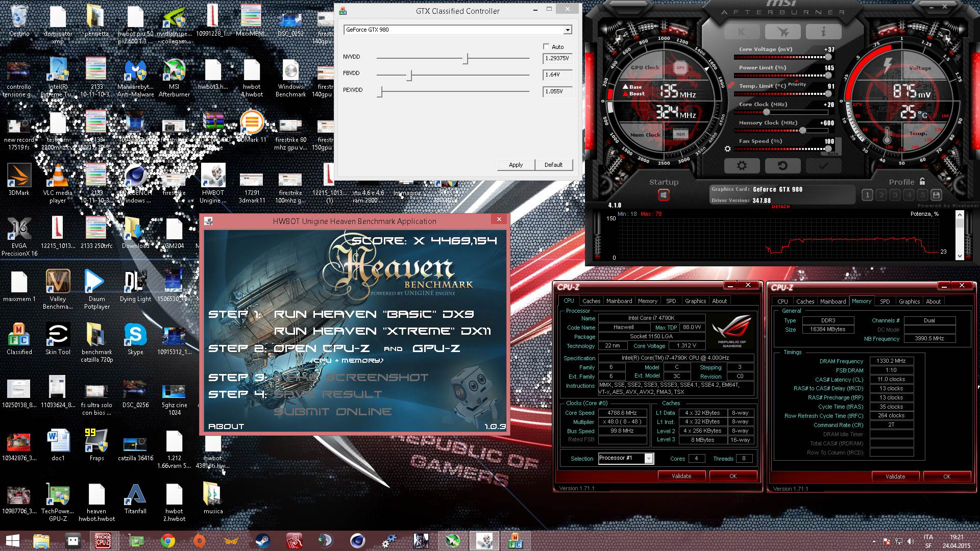Open About tab in right CPU-Z window

(x=933, y=302)
